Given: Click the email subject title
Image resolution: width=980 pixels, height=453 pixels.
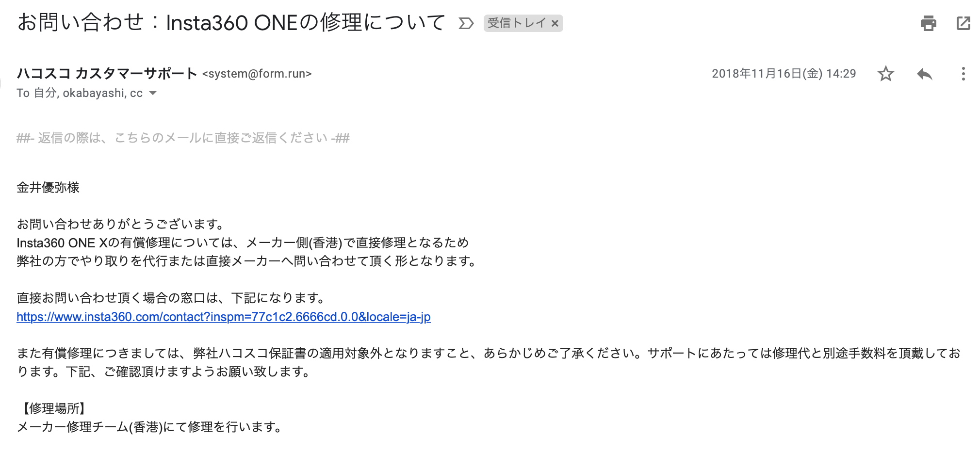Looking at the screenshot, I should click(x=231, y=22).
